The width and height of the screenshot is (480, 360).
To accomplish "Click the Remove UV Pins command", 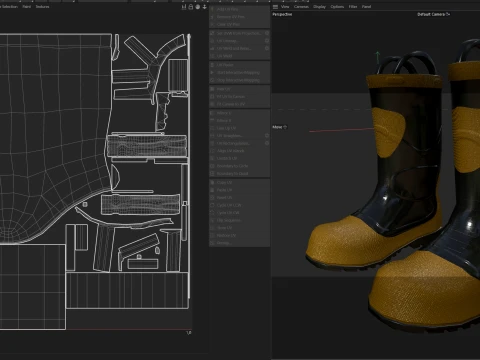I will pyautogui.click(x=239, y=17).
